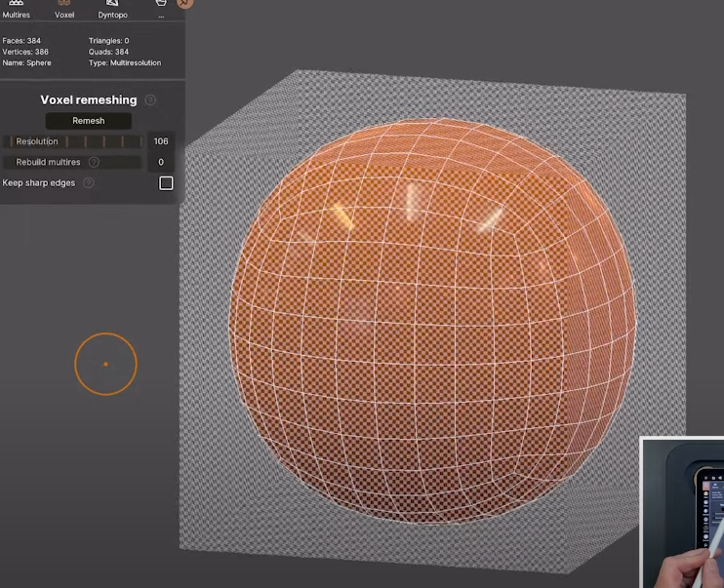
Task: Open the Dyntopo tab
Action: click(113, 9)
